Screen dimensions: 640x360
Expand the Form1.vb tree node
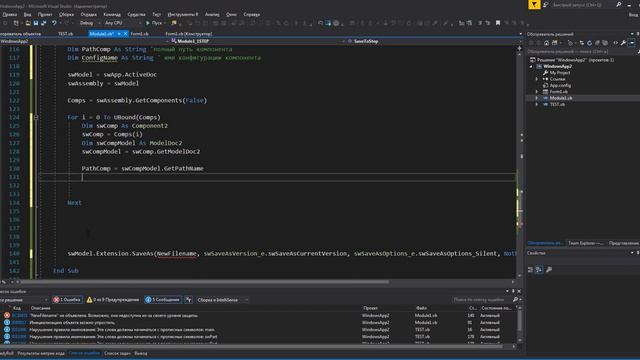pos(537,92)
